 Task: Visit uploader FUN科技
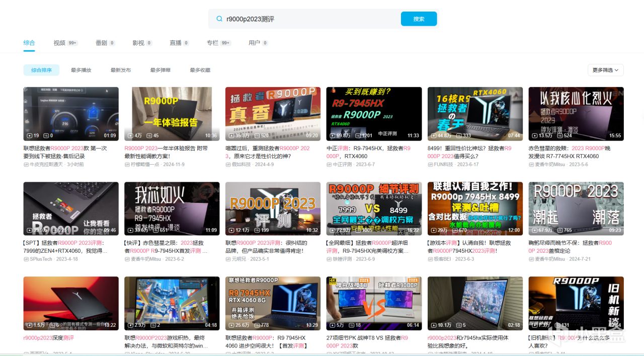(x=444, y=164)
